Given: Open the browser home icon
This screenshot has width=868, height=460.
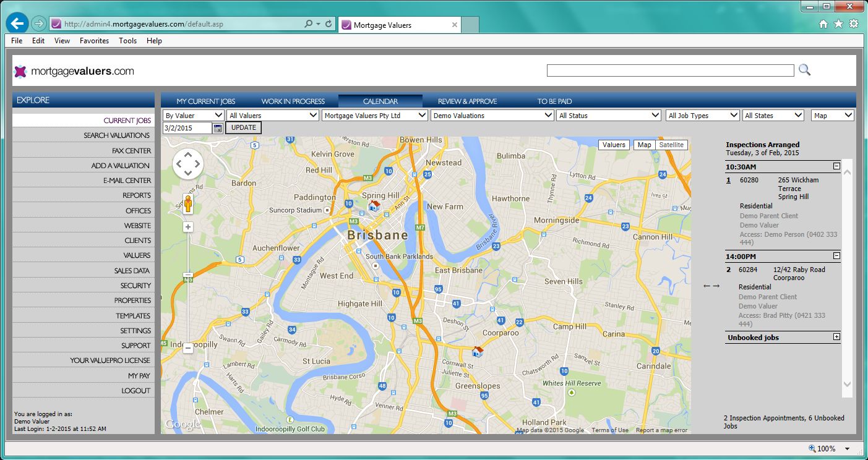Looking at the screenshot, I should tap(823, 24).
